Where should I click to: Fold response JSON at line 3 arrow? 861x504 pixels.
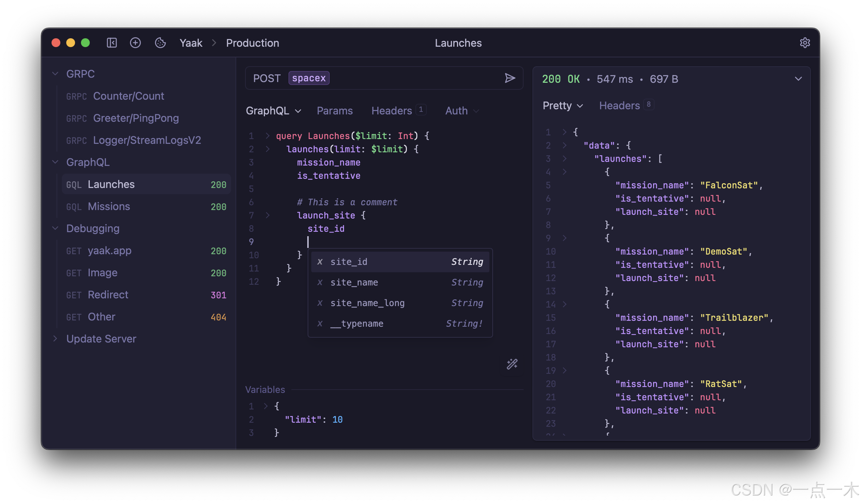[x=564, y=159]
